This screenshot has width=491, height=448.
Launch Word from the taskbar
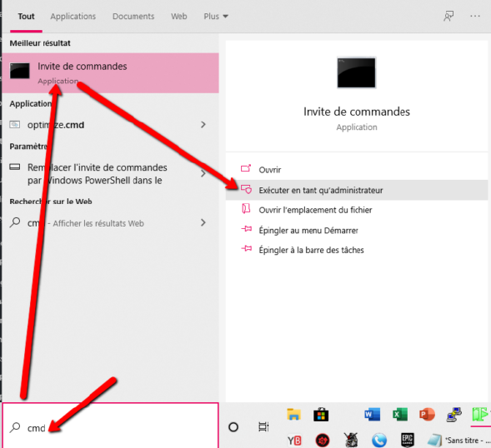click(373, 415)
